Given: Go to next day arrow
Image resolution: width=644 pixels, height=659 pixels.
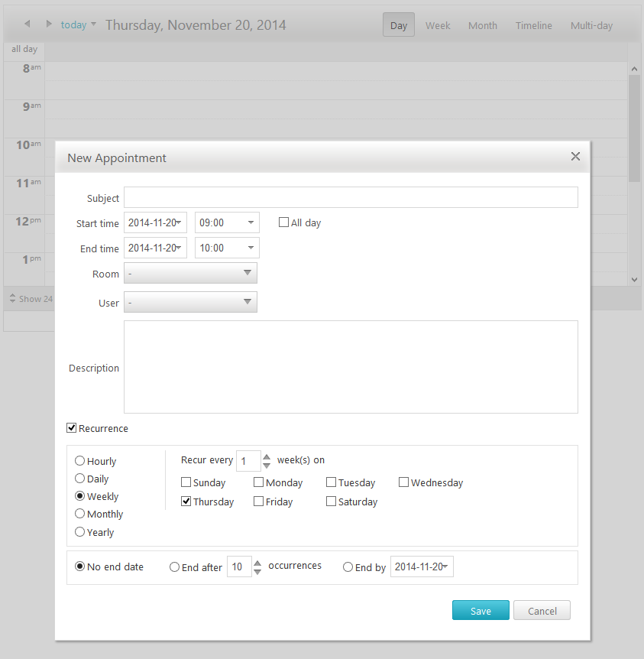Looking at the screenshot, I should [x=49, y=24].
